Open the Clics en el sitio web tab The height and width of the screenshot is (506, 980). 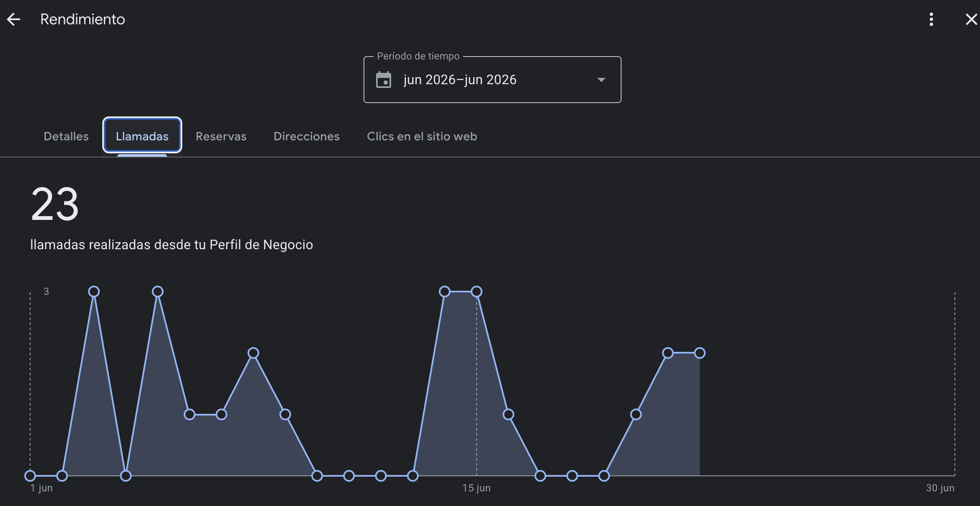[x=422, y=136]
